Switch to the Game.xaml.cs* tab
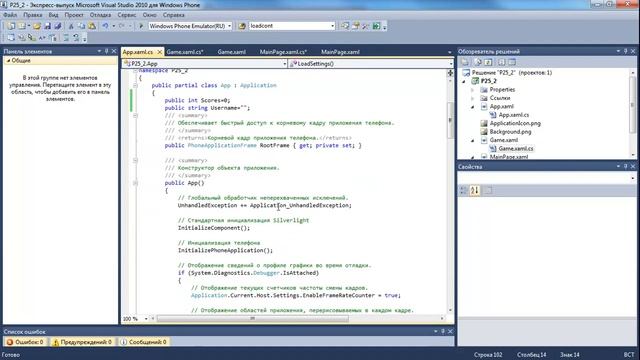The width and height of the screenshot is (640, 360). coord(185,52)
